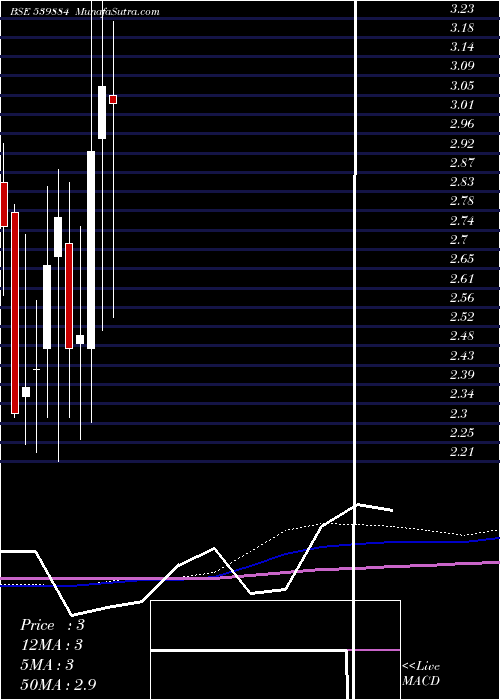The width and height of the screenshot is (500, 700).
Task: Click the 2.39 price axis label
Action: point(462,375)
